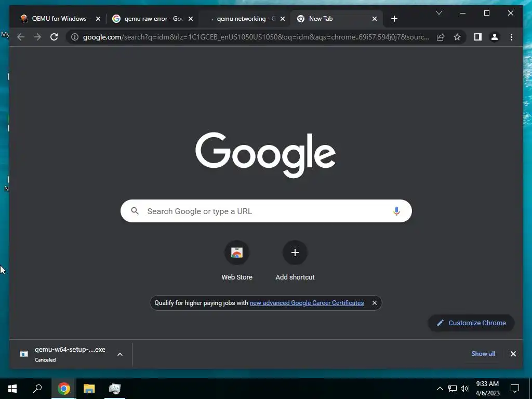Click the magnifier icon in search box

tap(135, 211)
